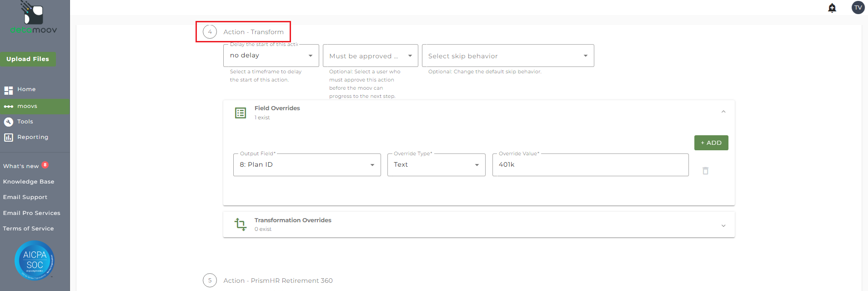Open the notifications bell

pos(832,8)
